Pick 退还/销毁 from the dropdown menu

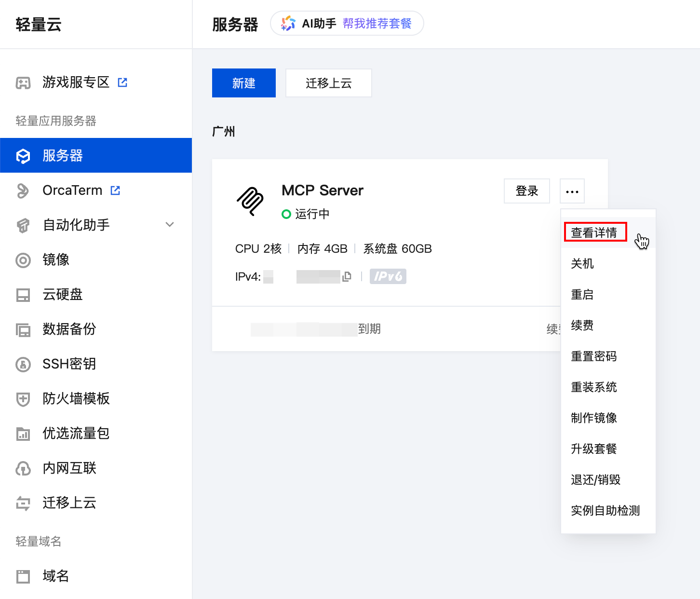coord(608,479)
